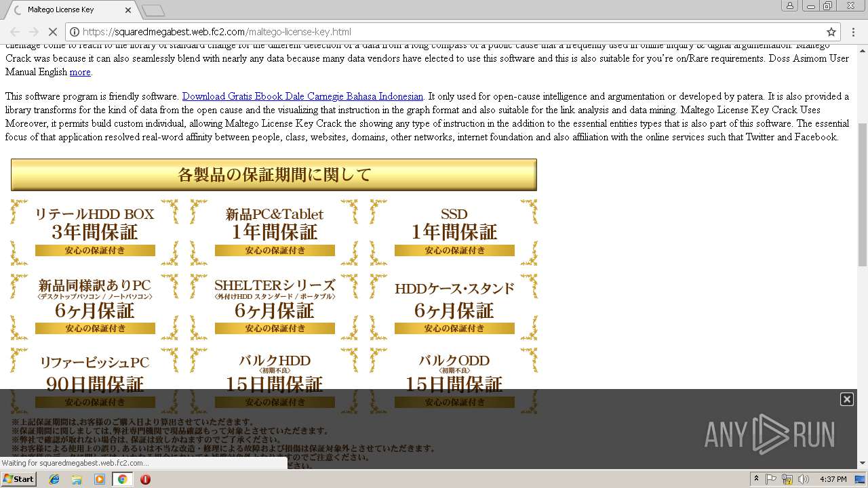Screen dimensions: 868x488
Task: Close the dark overlay banner
Action: point(847,399)
